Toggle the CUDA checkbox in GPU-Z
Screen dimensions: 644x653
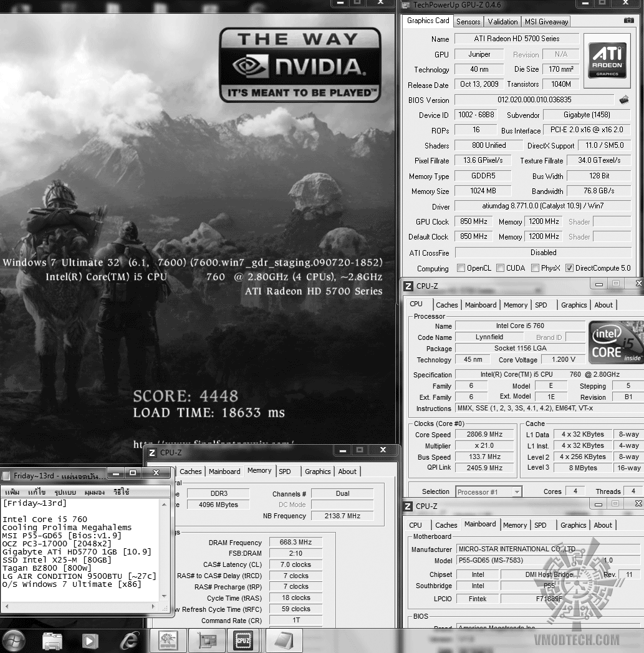click(501, 268)
